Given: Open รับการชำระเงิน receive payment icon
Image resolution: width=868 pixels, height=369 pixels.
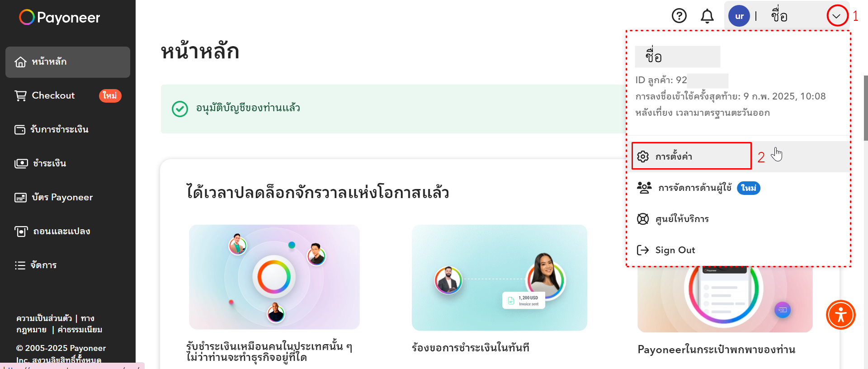Looking at the screenshot, I should pyautogui.click(x=20, y=130).
